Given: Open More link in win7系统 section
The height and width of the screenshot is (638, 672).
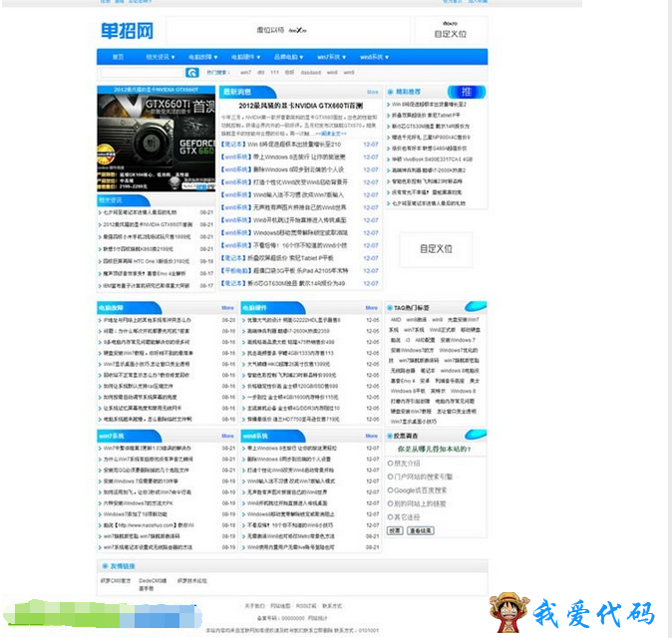Looking at the screenshot, I should [x=227, y=436].
